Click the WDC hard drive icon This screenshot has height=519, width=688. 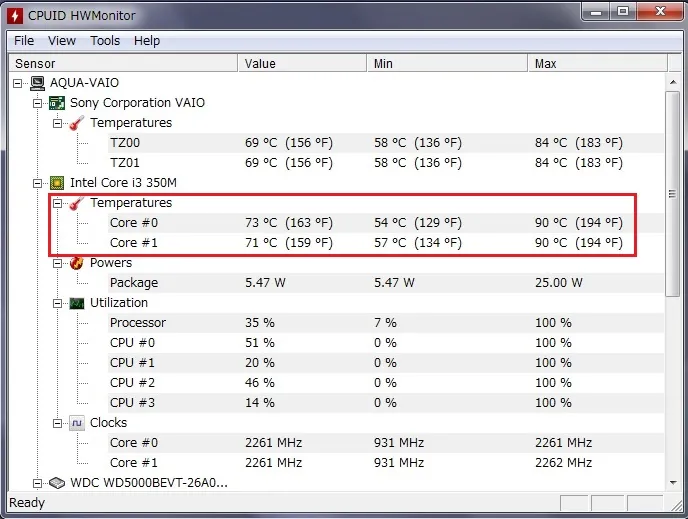point(58,483)
